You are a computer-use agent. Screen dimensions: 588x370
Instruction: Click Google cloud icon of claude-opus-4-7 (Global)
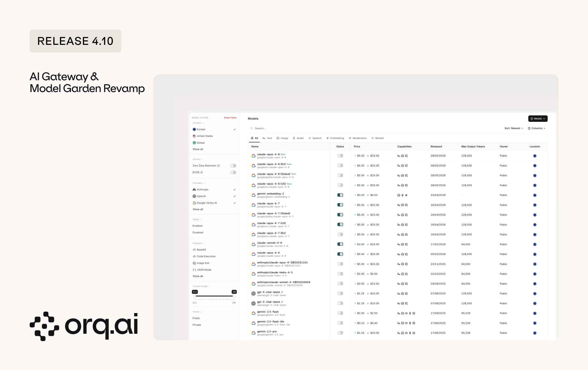[253, 215]
